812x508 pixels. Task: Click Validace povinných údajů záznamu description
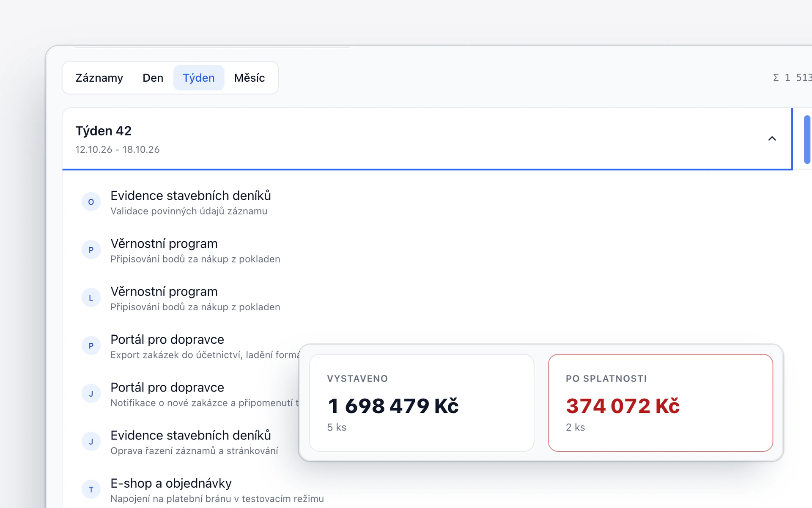[189, 211]
